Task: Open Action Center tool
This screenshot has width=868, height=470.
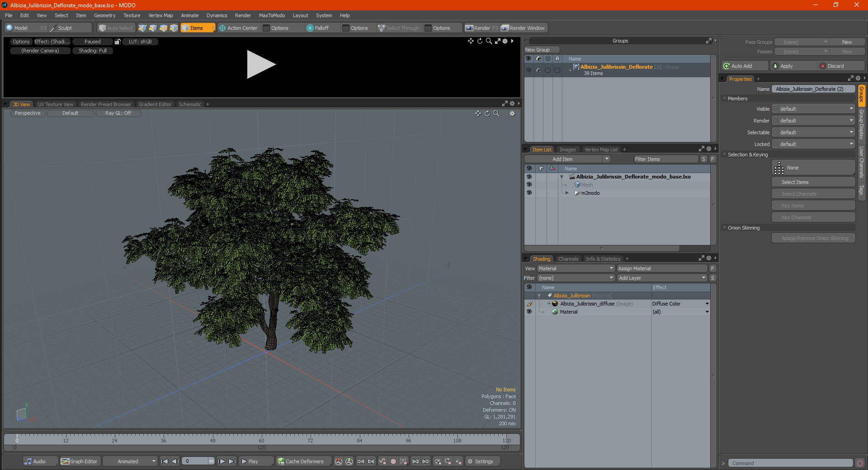Action: click(x=238, y=28)
